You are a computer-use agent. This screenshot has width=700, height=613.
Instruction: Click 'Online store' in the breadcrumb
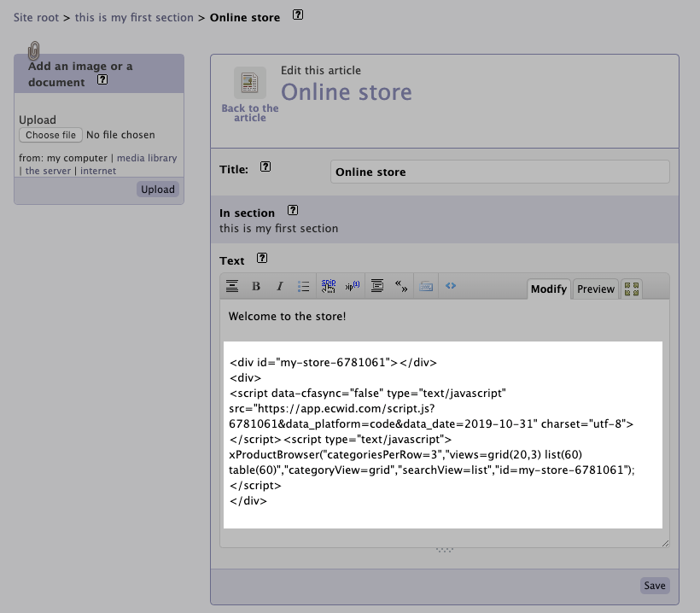pyautogui.click(x=245, y=17)
